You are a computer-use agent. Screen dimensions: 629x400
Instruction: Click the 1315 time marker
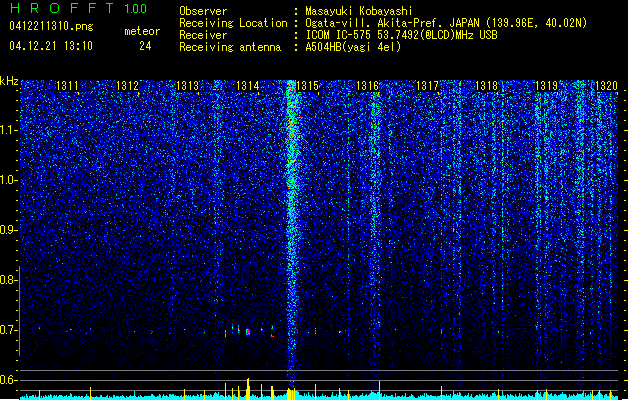[x=307, y=86]
